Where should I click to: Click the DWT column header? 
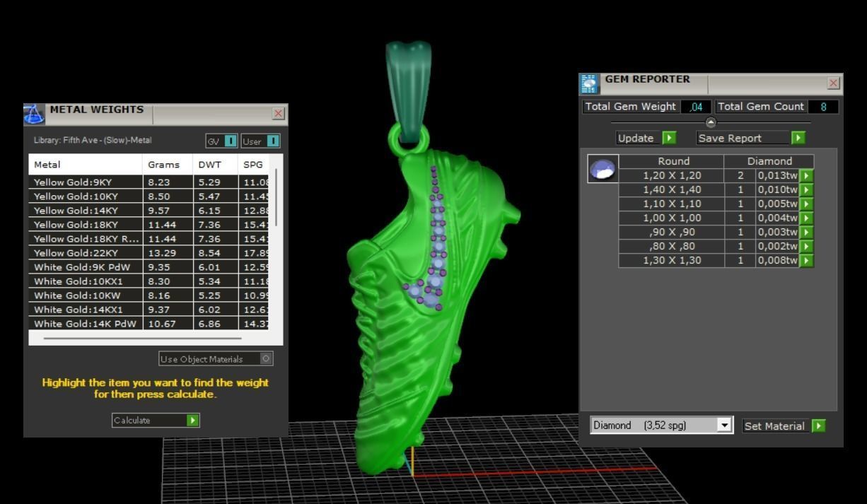pyautogui.click(x=216, y=165)
